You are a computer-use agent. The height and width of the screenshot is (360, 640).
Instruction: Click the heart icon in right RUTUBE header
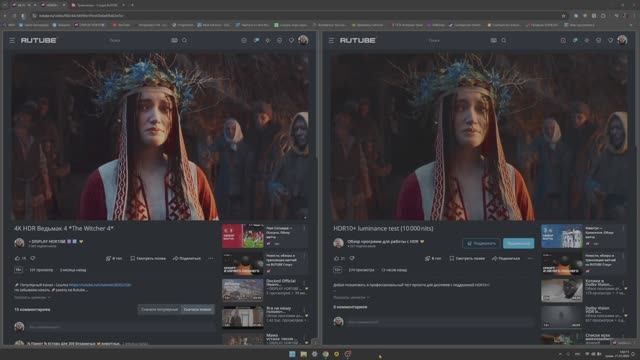(610, 40)
